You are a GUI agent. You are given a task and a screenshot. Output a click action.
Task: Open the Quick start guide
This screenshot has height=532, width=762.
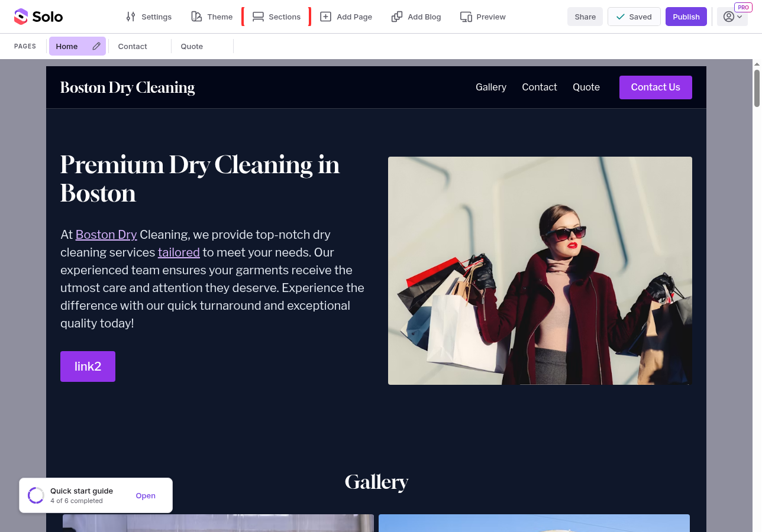pos(146,496)
